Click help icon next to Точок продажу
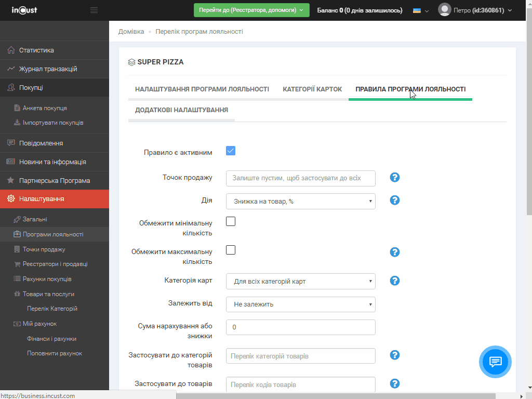This screenshot has height=399, width=532. click(394, 178)
